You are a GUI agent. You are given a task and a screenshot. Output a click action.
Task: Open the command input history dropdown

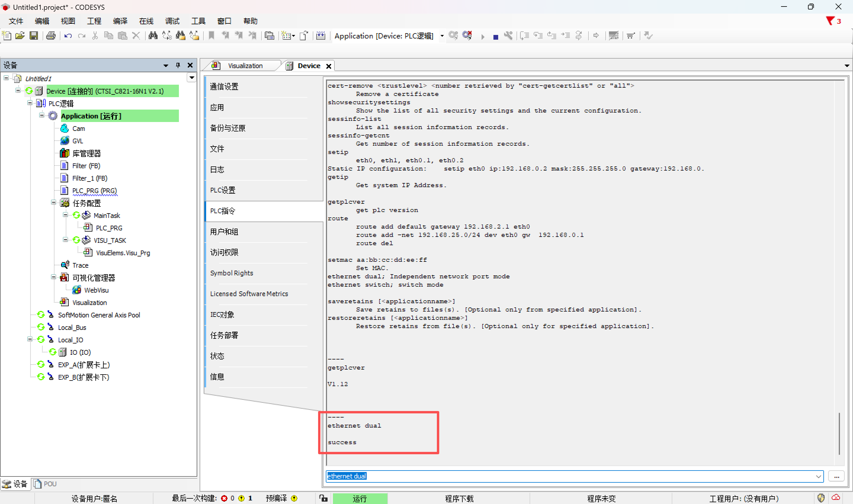tap(818, 476)
